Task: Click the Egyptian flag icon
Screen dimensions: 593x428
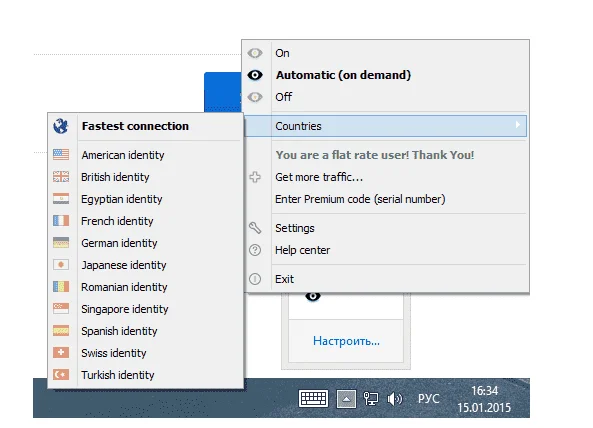Action: pos(61,198)
